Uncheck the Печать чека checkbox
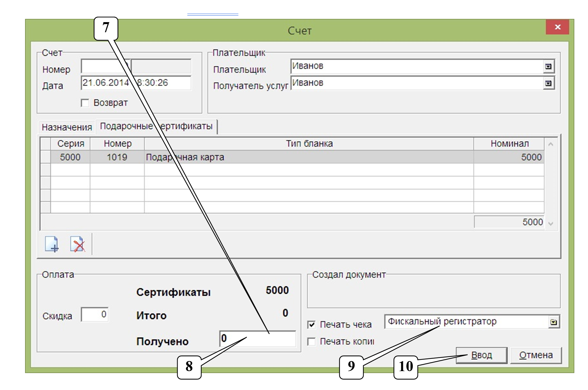Viewport: 588px width, 390px height. pos(312,325)
